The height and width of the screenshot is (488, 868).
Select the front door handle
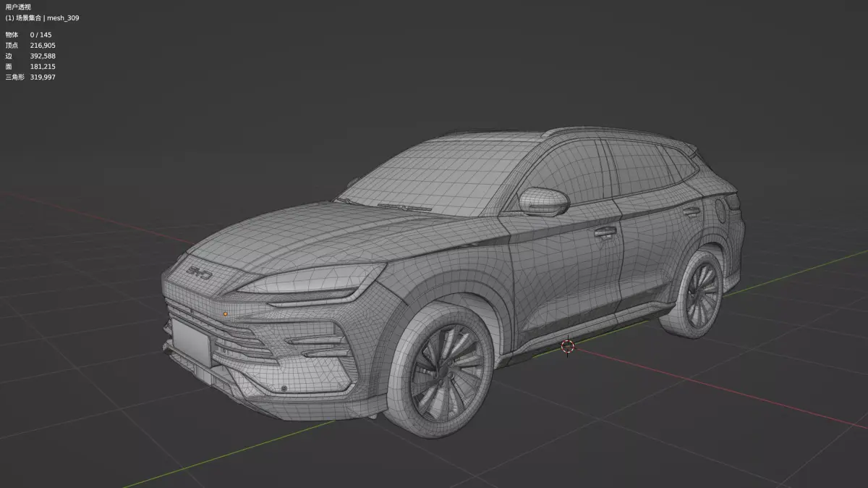[605, 232]
